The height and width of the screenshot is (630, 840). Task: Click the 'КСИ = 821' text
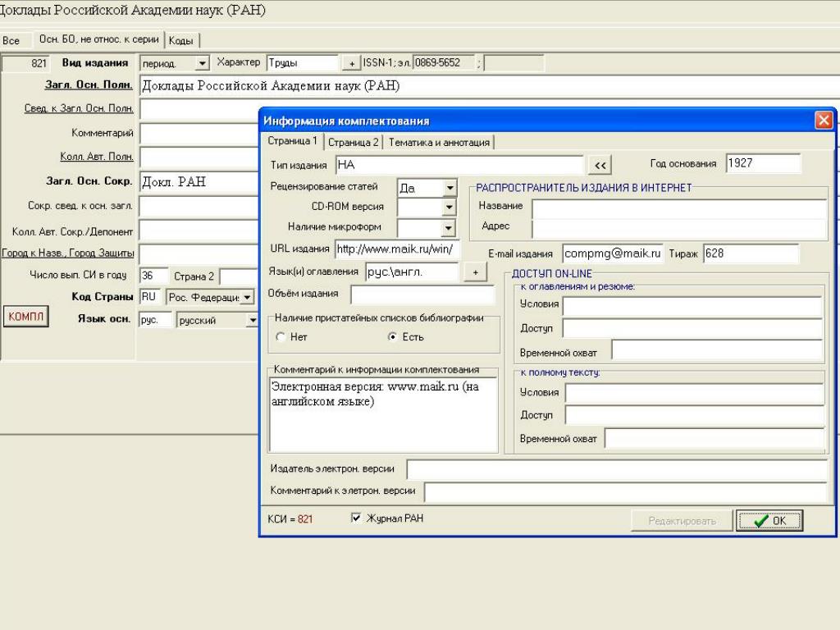tap(290, 519)
